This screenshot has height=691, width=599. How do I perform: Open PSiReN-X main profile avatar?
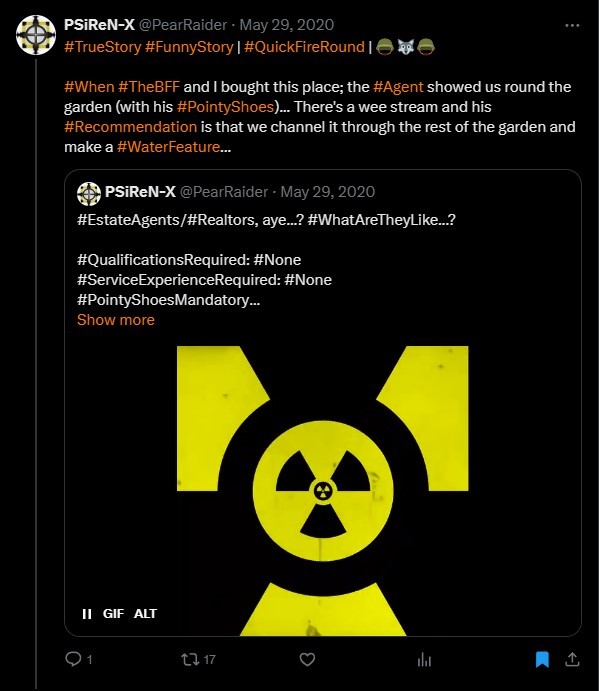coord(36,35)
